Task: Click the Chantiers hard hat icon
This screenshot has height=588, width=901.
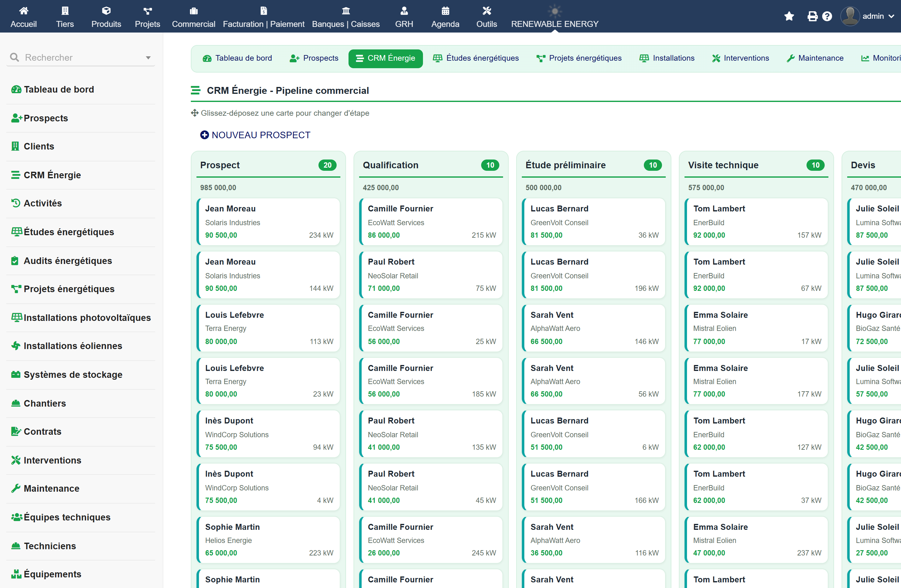Action: (x=16, y=403)
